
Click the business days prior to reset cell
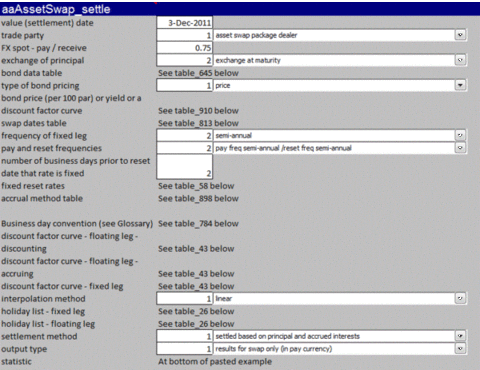click(184, 167)
